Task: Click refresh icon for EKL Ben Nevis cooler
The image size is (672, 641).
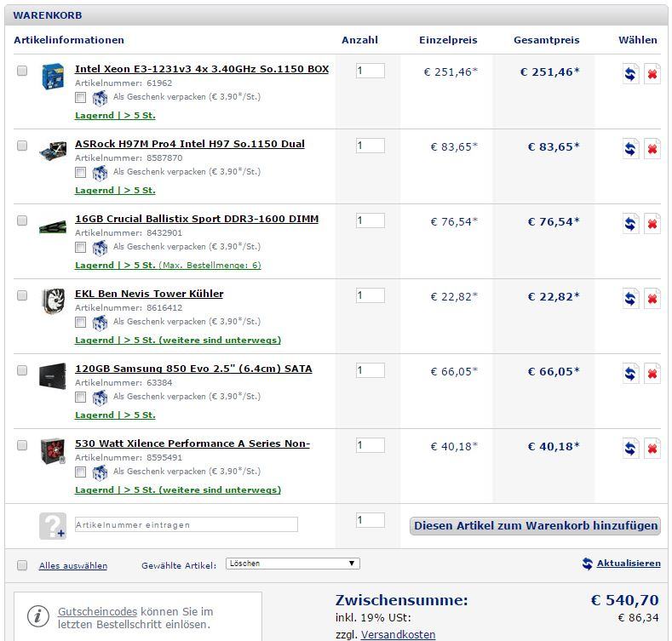Action: coord(630,299)
